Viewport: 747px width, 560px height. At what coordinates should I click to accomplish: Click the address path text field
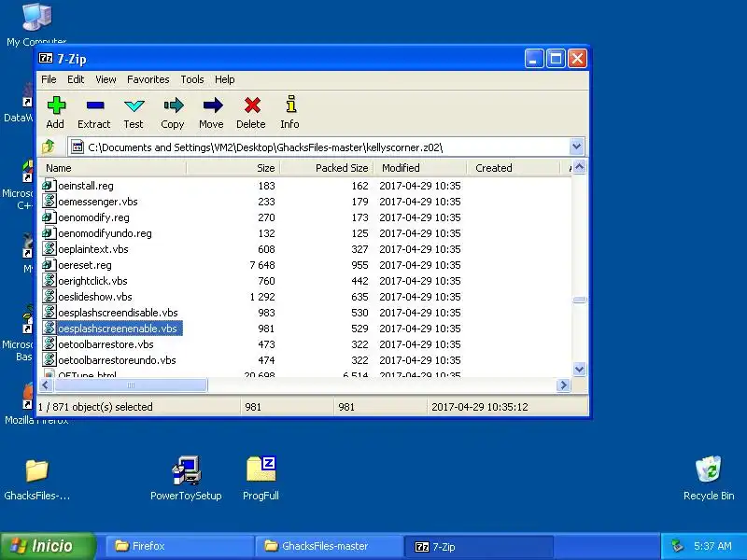tap(318, 147)
